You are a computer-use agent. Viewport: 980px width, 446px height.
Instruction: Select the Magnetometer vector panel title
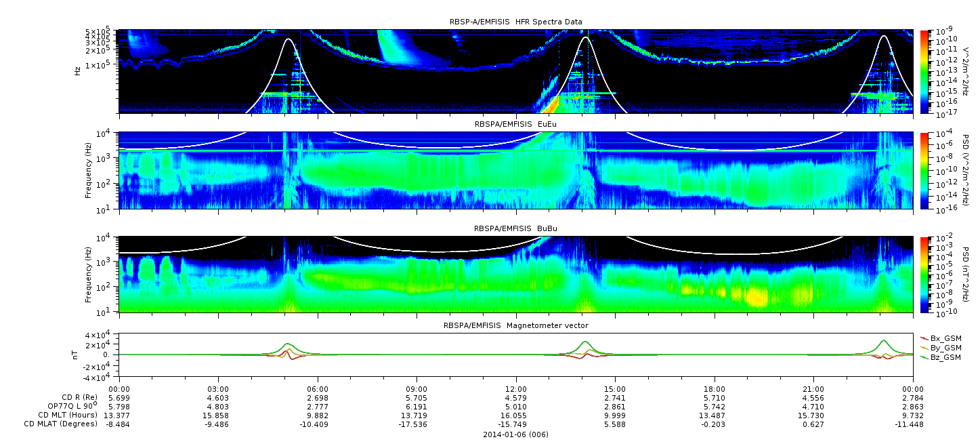point(515,325)
